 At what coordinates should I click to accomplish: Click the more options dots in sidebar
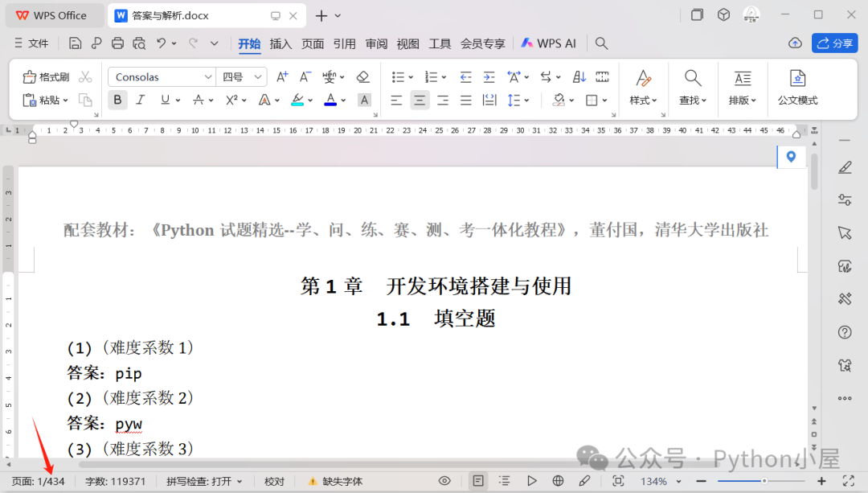click(845, 398)
